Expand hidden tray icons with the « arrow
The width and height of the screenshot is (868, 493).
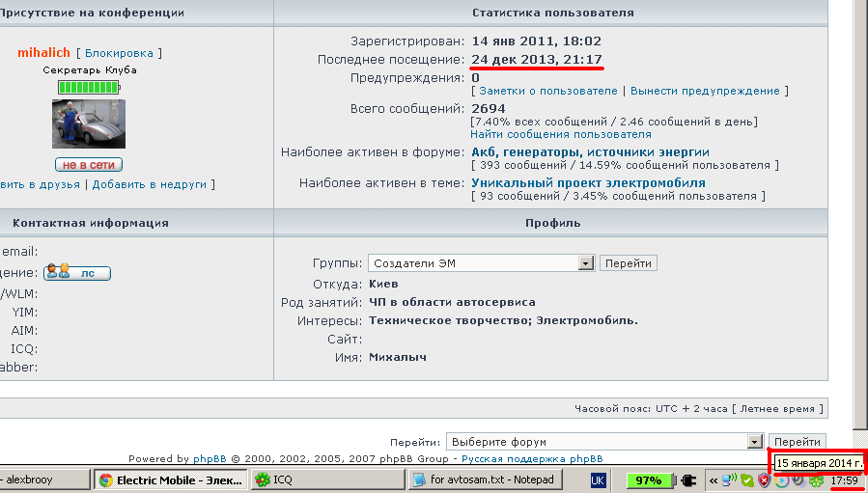click(714, 479)
